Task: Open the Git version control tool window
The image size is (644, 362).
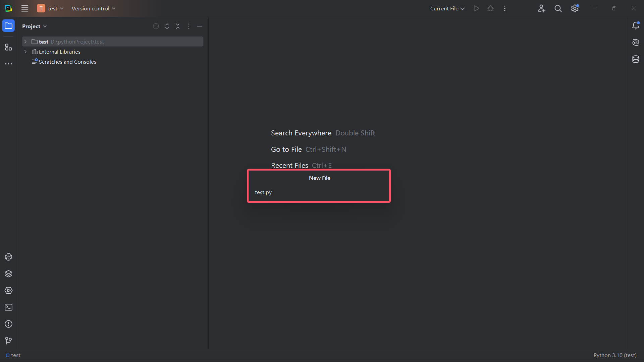Action: (x=8, y=341)
